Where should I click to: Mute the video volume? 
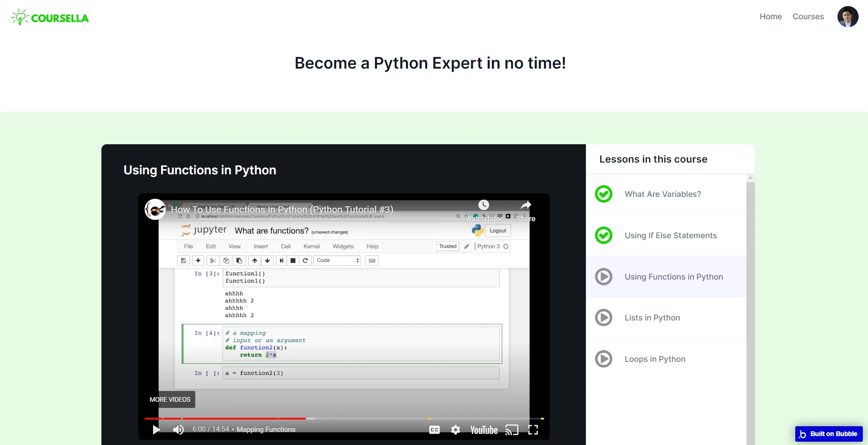pos(178,429)
